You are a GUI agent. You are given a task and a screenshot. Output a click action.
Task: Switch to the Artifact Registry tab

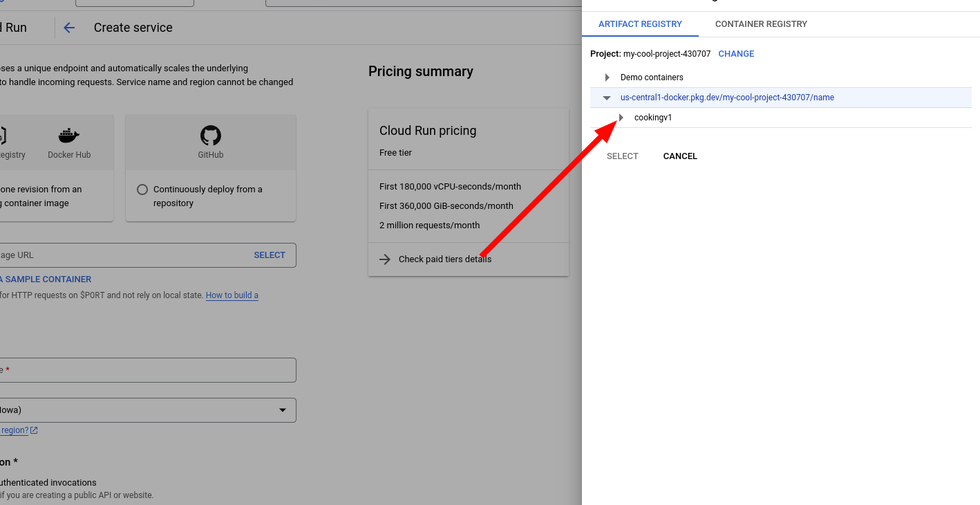coord(640,24)
